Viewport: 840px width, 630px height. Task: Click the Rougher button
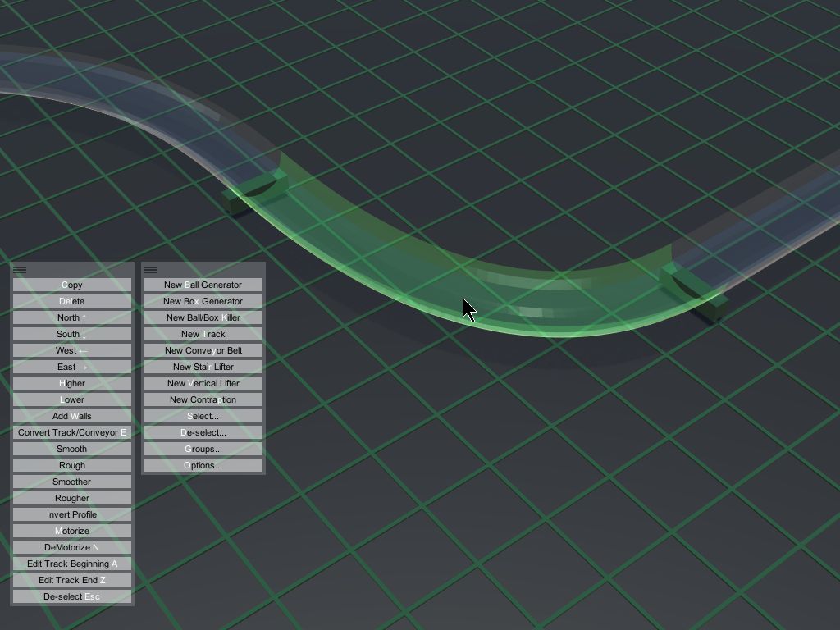click(72, 498)
